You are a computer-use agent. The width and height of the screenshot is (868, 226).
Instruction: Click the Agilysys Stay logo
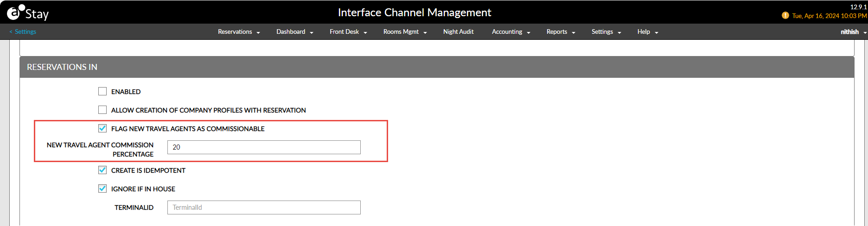[28, 13]
